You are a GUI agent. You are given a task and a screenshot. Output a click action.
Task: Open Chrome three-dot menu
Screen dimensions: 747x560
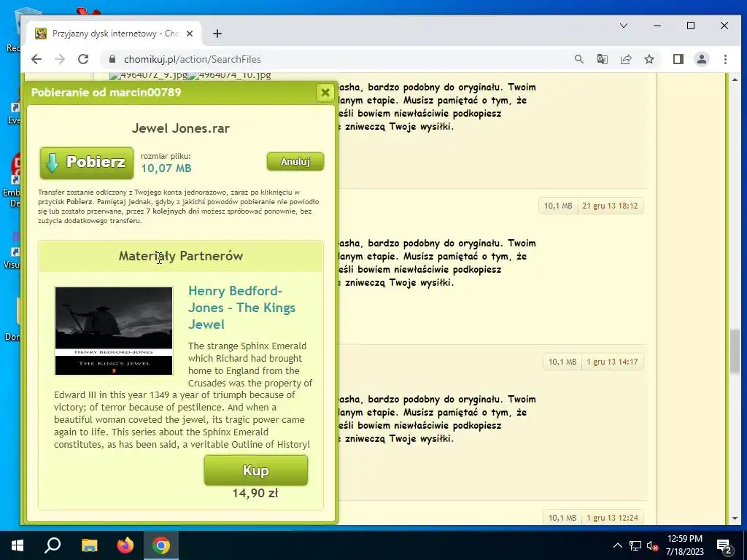725,59
